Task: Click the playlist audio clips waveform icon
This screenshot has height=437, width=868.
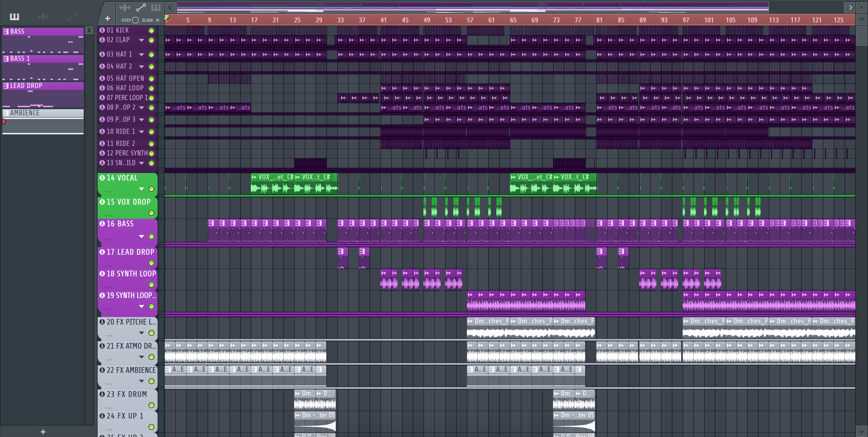Action: 124,7
